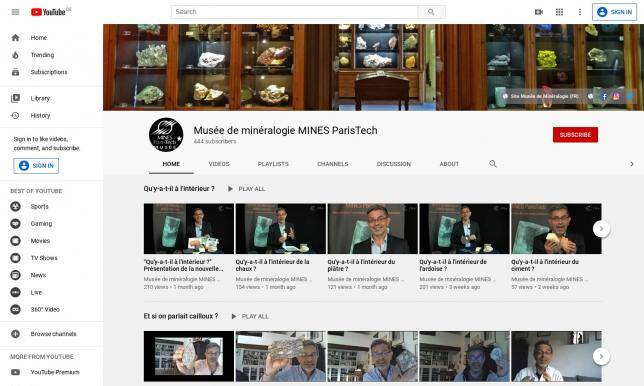Click channel name under the ardoise video
This screenshot has width=644, height=386.
(x=458, y=279)
